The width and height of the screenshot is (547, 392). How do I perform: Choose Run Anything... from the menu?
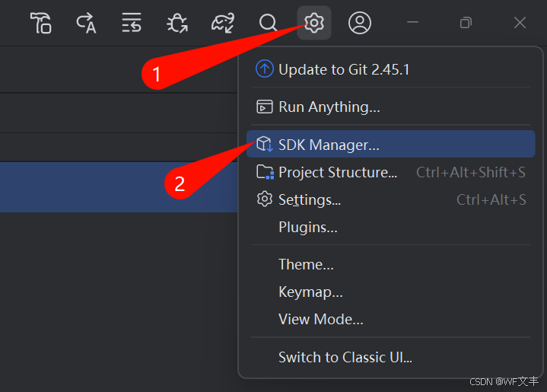(329, 107)
